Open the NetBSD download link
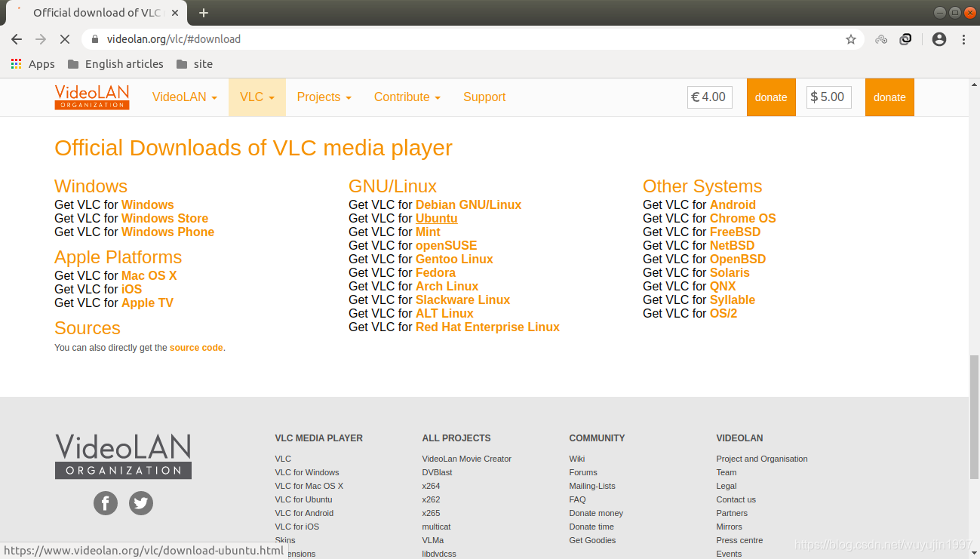The width and height of the screenshot is (980, 559). click(x=732, y=246)
